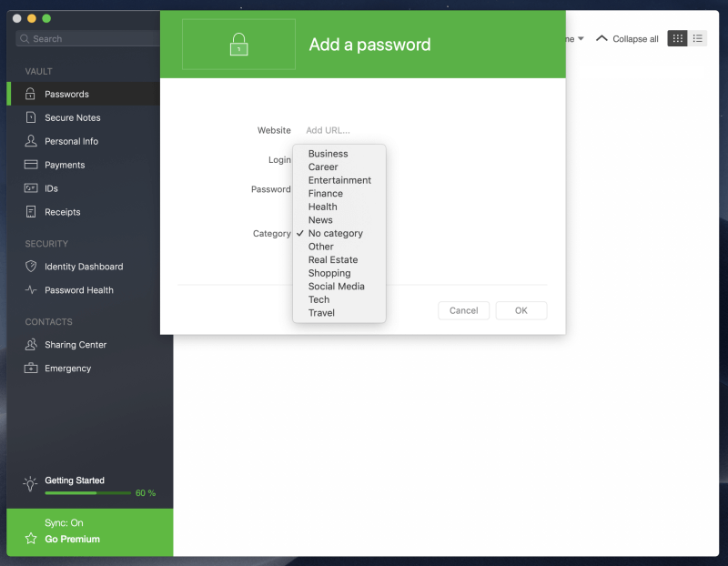Open Emergency contacts
The image size is (728, 566).
click(67, 369)
